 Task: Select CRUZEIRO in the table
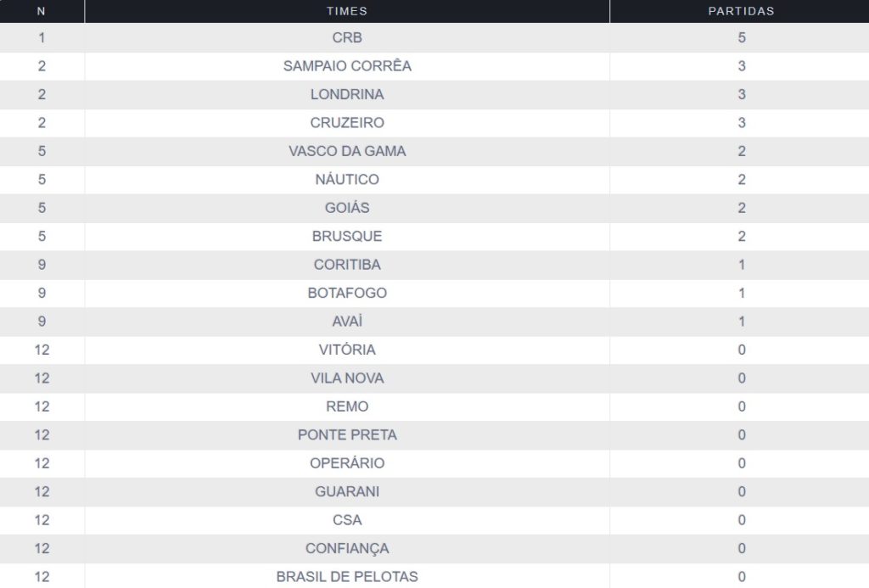point(347,123)
